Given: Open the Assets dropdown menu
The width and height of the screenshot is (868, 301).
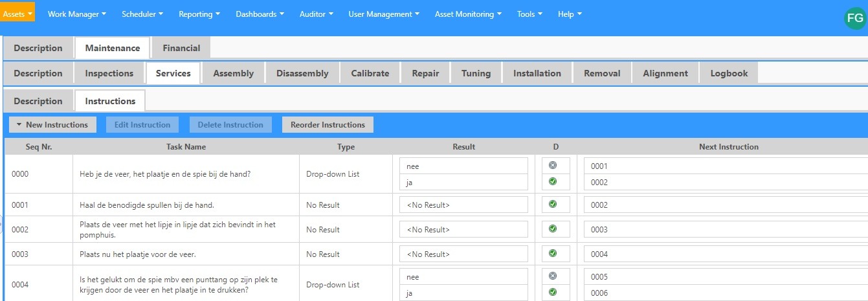Looking at the screenshot, I should [17, 14].
